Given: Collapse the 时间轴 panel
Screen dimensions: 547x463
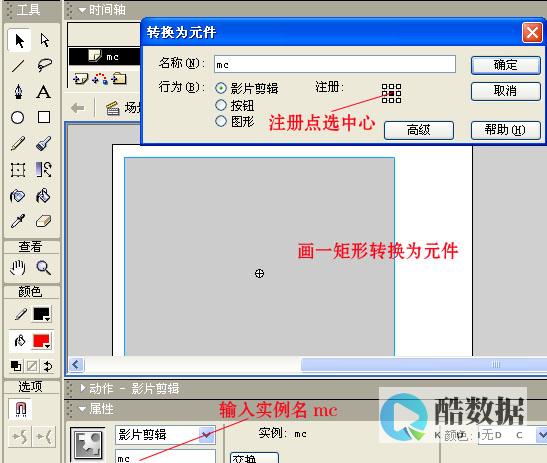Looking at the screenshot, I should click(x=82, y=10).
